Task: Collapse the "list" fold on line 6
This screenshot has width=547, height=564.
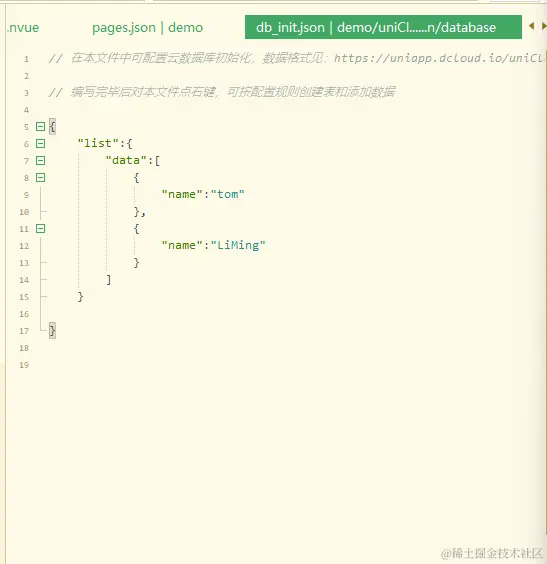Action: (40, 144)
